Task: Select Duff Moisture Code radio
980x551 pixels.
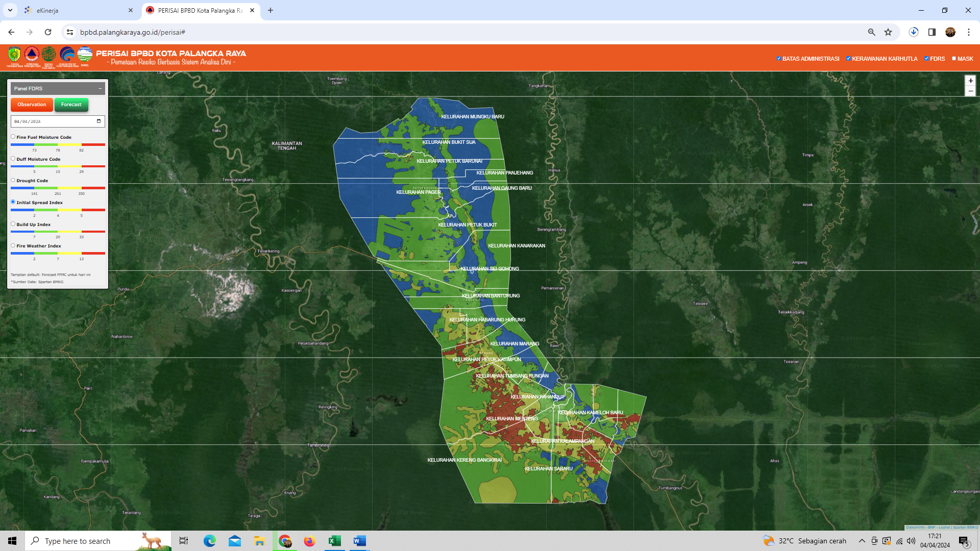Action: (13, 159)
